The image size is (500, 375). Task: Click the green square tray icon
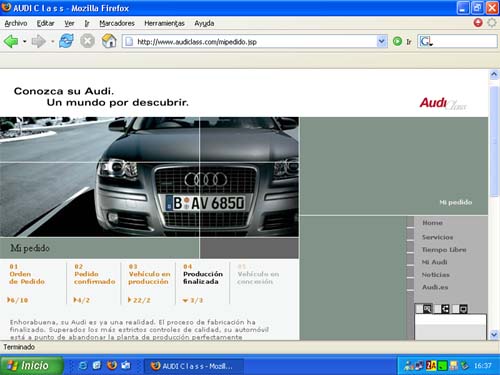[442, 366]
